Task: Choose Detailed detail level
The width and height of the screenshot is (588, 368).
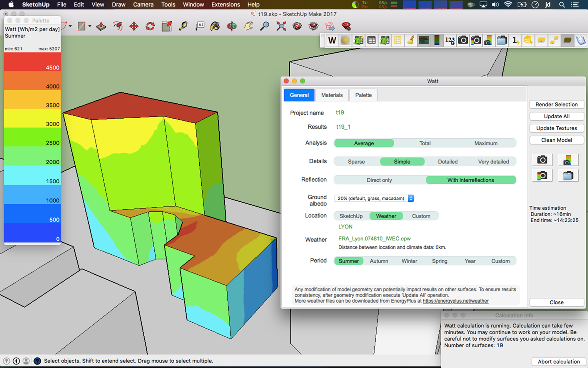Action: (448, 162)
